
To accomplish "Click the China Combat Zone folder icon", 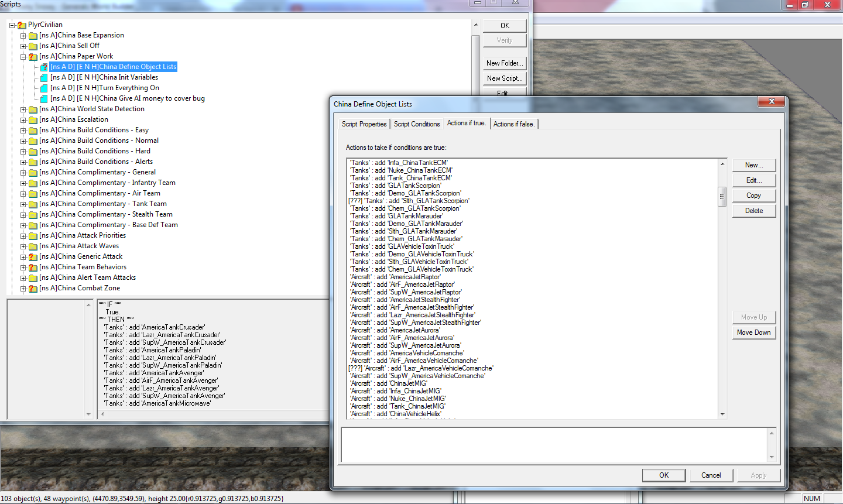I will point(33,289).
